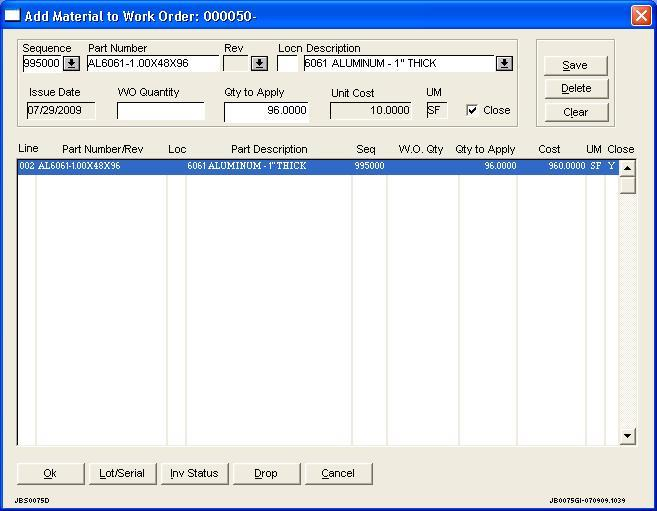The height and width of the screenshot is (511, 657).
Task: Click the Part Number field
Action: (153, 64)
